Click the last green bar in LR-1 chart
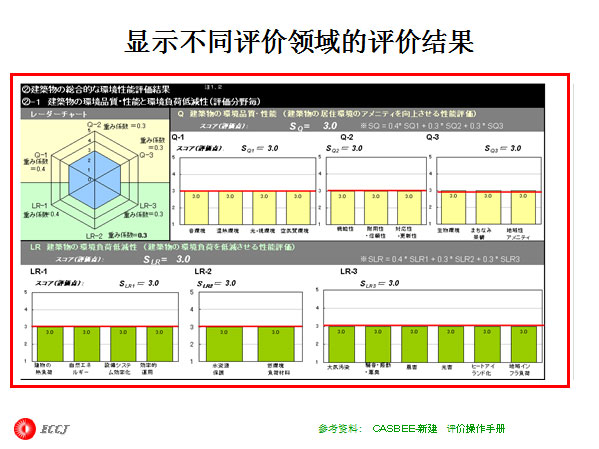599x449 pixels. [160, 344]
